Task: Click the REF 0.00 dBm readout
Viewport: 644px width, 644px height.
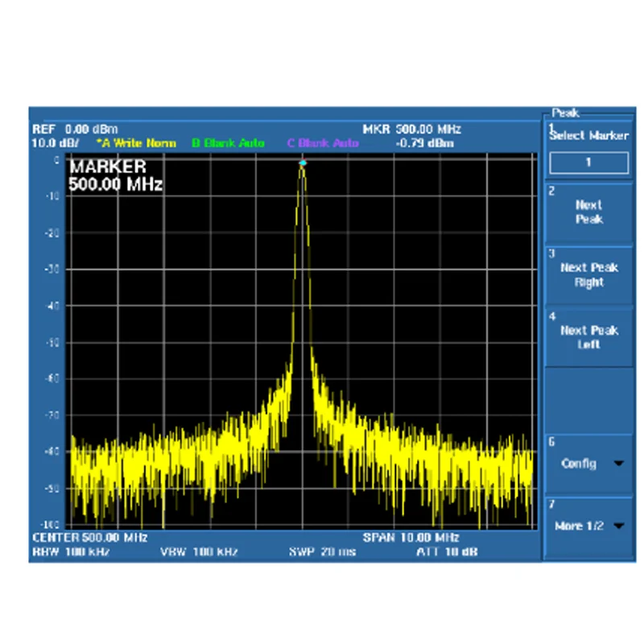Action: tap(75, 130)
